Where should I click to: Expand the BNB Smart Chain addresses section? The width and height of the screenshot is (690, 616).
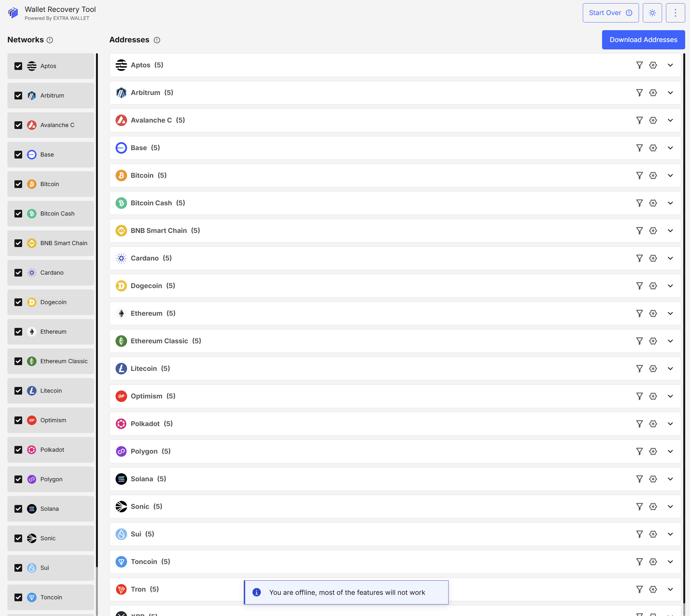coord(671,230)
